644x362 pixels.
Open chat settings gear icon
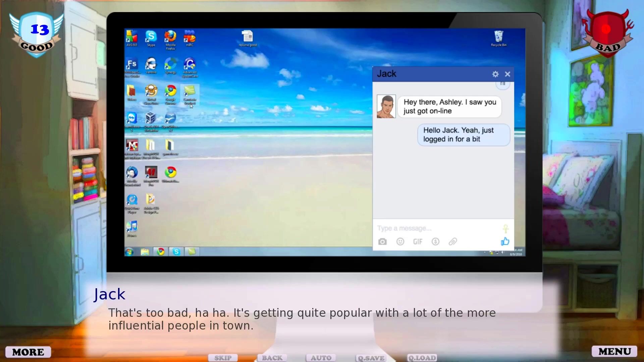coord(495,74)
